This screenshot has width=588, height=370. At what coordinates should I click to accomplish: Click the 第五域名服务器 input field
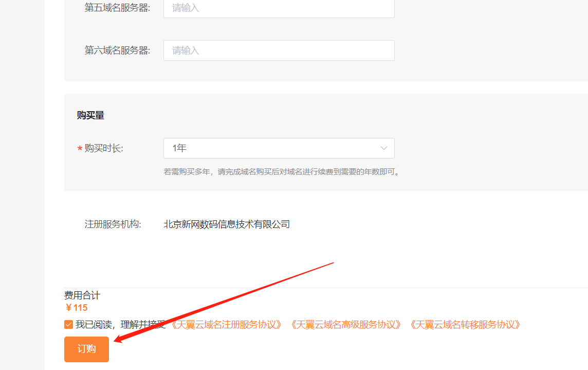(279, 9)
